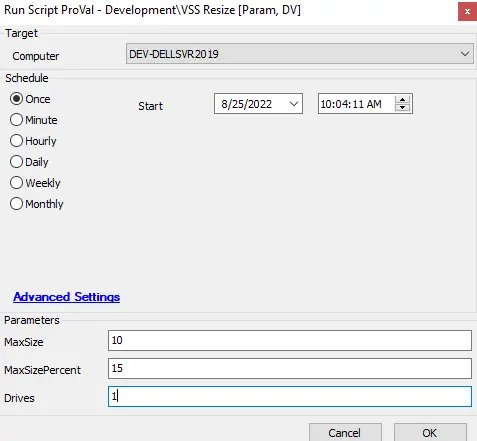Increase start time with the up arrow
The width and height of the screenshot is (477, 441).
(402, 100)
